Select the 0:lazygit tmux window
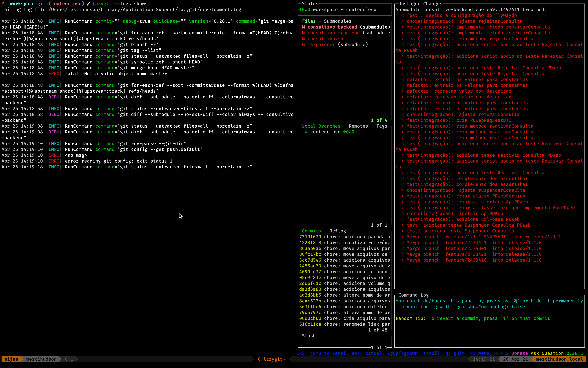Screen dimensions: 588x368 point(271,359)
